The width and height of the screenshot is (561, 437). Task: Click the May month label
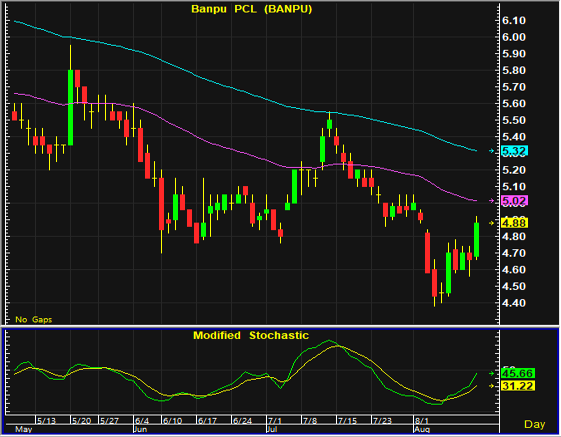click(24, 429)
